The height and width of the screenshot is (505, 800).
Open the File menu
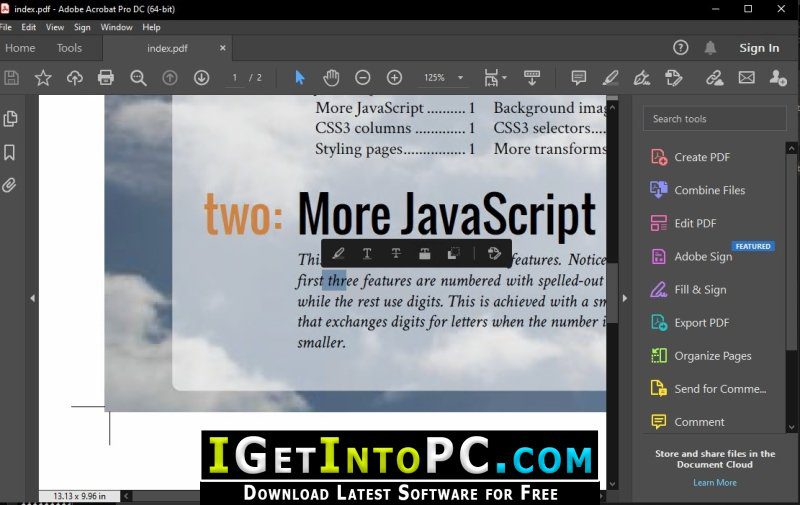[6, 28]
